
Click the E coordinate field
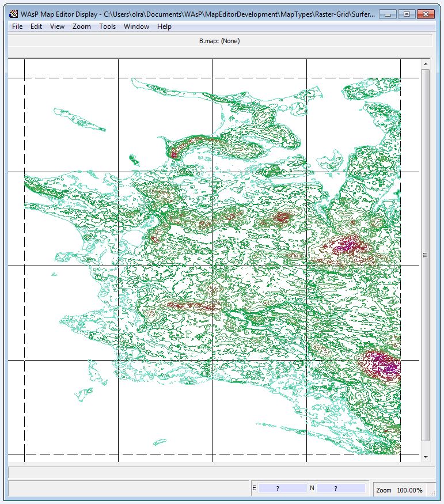(x=282, y=488)
